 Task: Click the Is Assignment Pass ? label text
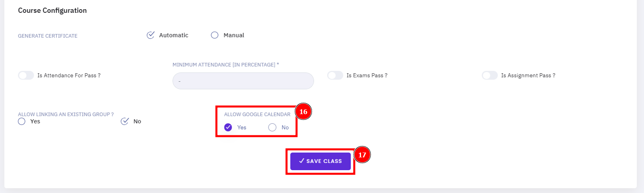coord(528,75)
